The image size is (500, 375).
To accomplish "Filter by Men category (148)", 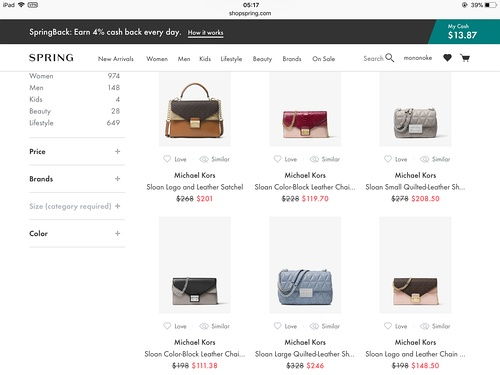I will pyautogui.click(x=75, y=88).
